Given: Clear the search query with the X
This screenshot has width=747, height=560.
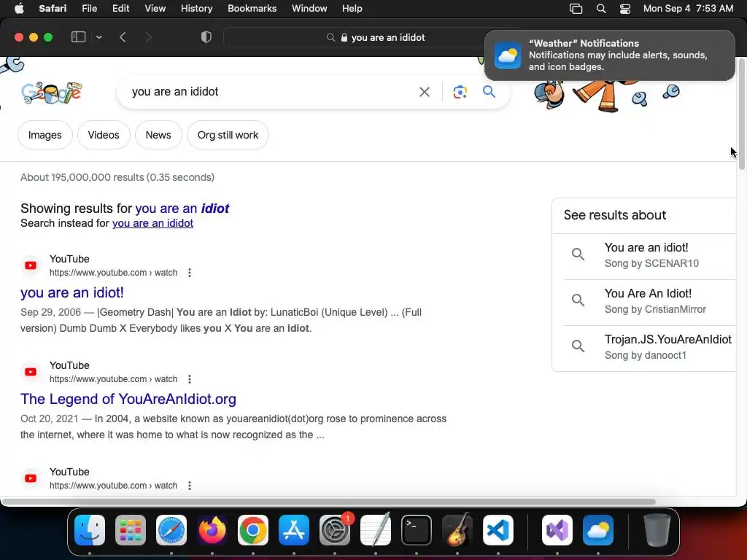Looking at the screenshot, I should tap(424, 92).
